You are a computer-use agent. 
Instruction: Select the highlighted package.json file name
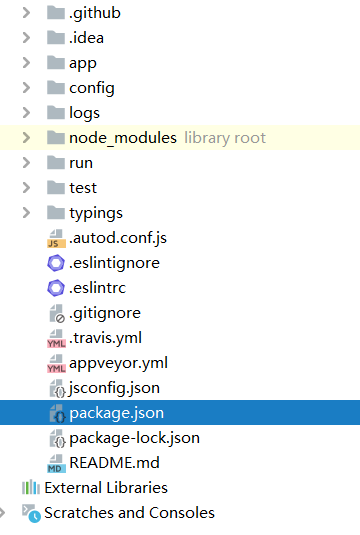point(117,414)
